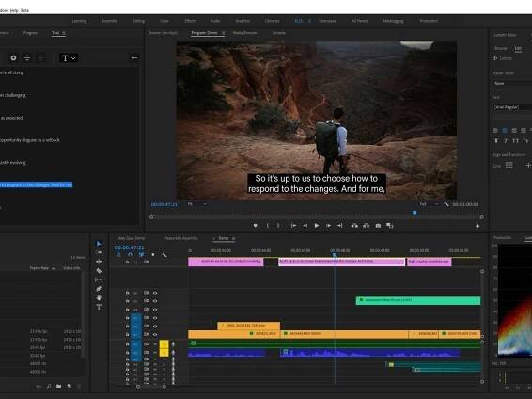Toggle lock on the caption track
Viewport: 532px width, 399px height.
pos(127,262)
